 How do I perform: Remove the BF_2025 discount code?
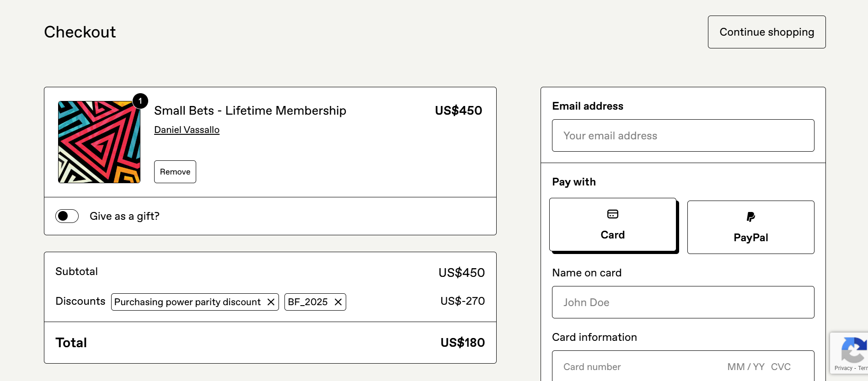(x=338, y=302)
